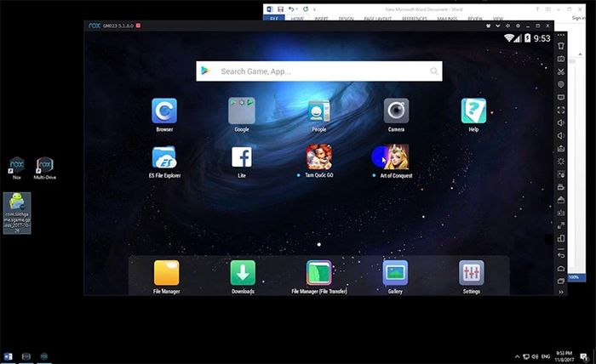Launch the People contacts app
The height and width of the screenshot is (364, 596).
pyautogui.click(x=319, y=111)
